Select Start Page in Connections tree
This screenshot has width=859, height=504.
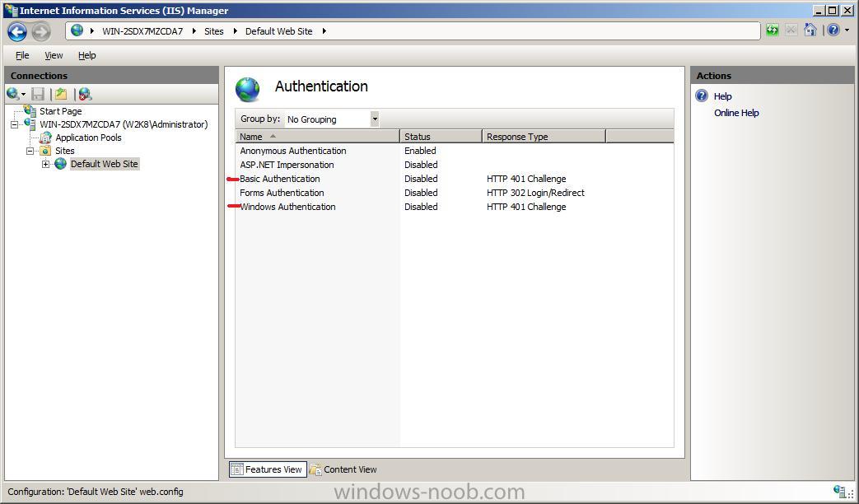point(60,111)
